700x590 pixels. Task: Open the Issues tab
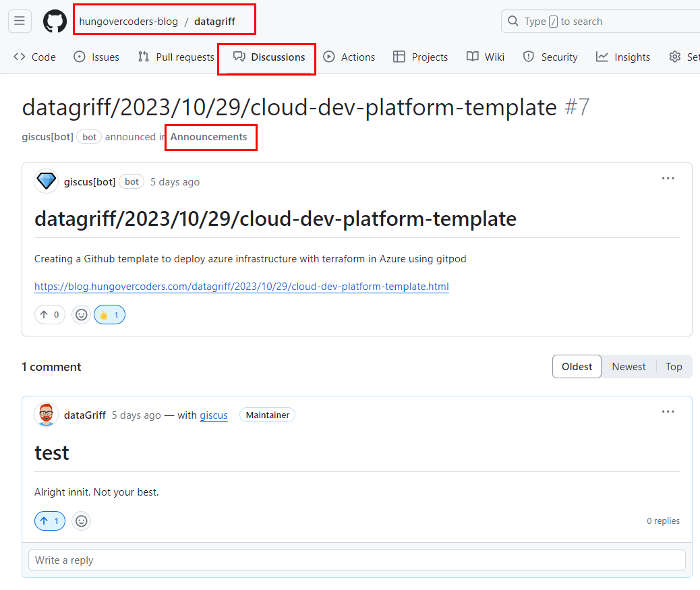(96, 57)
